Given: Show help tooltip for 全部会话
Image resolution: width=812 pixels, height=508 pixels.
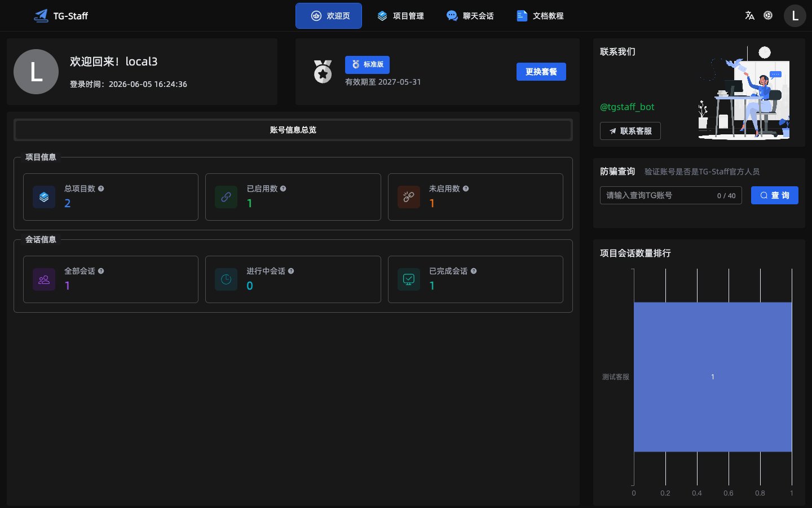Looking at the screenshot, I should (x=101, y=271).
